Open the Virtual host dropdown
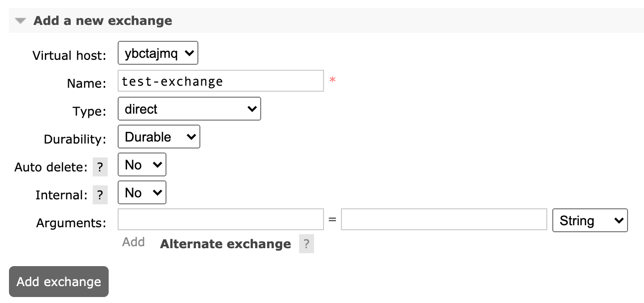Image resolution: width=644 pixels, height=303 pixels. [x=158, y=53]
